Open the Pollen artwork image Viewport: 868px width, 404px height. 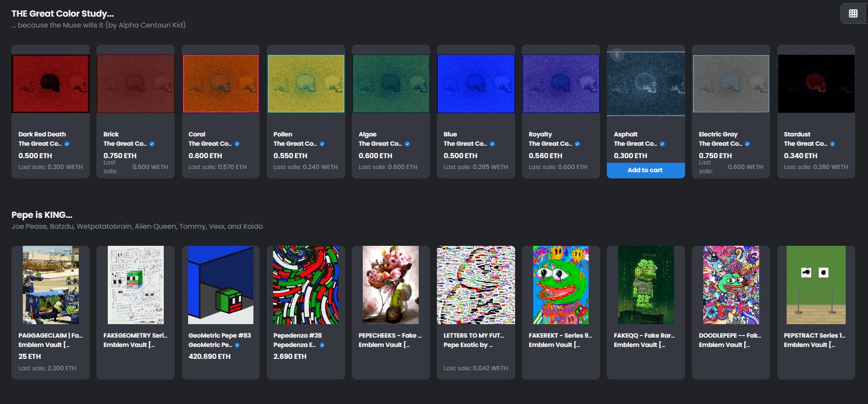[306, 83]
